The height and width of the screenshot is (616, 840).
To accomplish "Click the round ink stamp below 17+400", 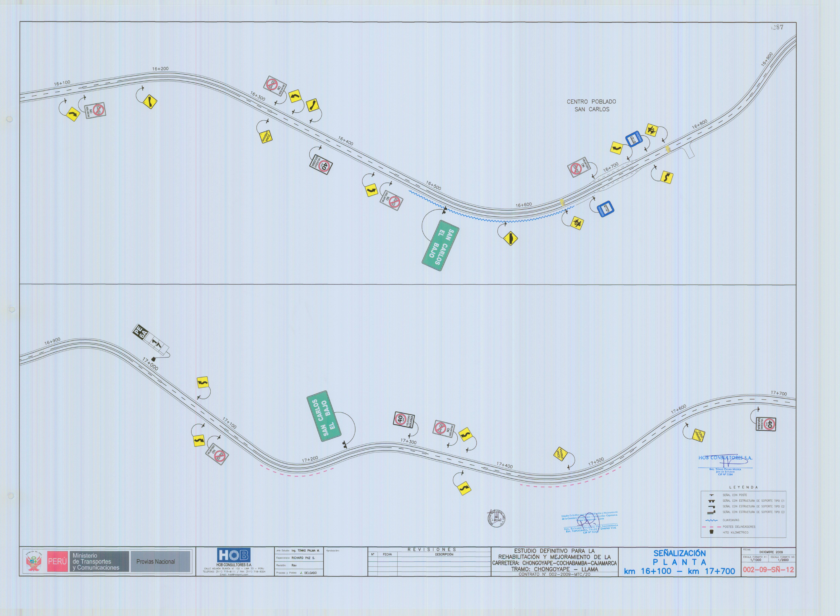I will tap(496, 518).
